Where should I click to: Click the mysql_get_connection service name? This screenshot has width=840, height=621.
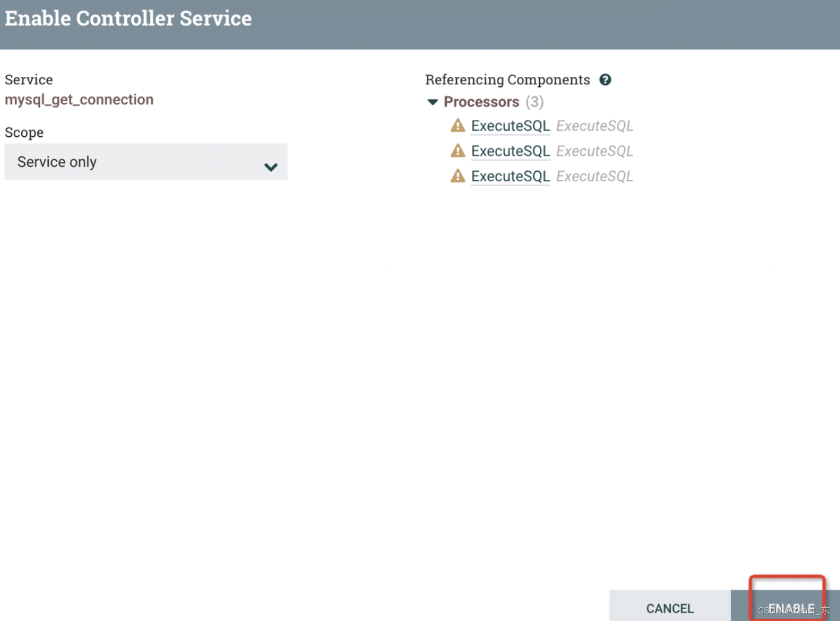point(79,100)
